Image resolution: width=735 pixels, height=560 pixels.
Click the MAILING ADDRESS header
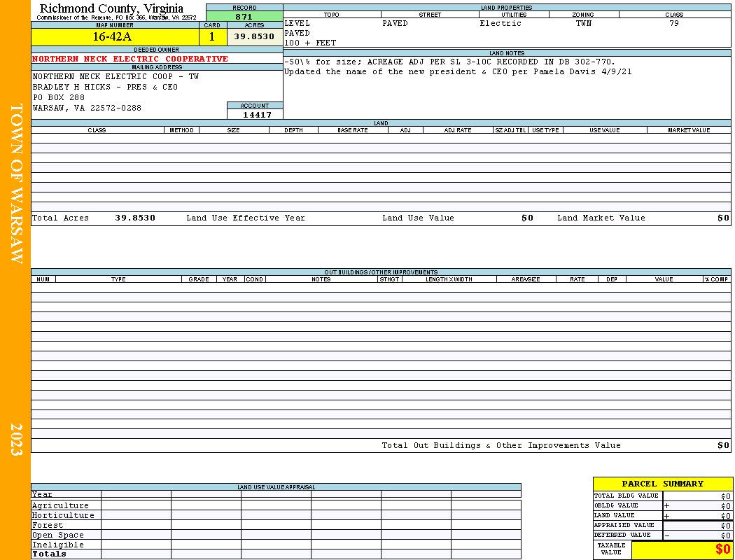tap(157, 67)
